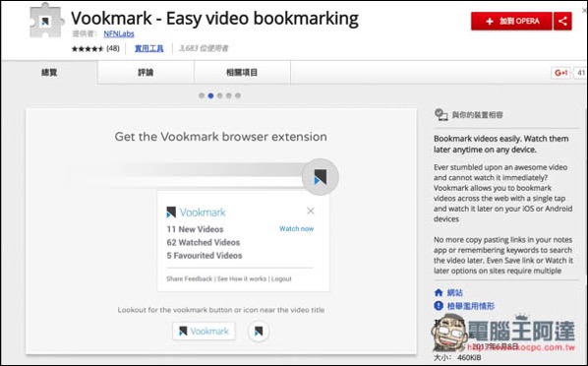Click the large round Vookmark toolbar icon

point(321,177)
